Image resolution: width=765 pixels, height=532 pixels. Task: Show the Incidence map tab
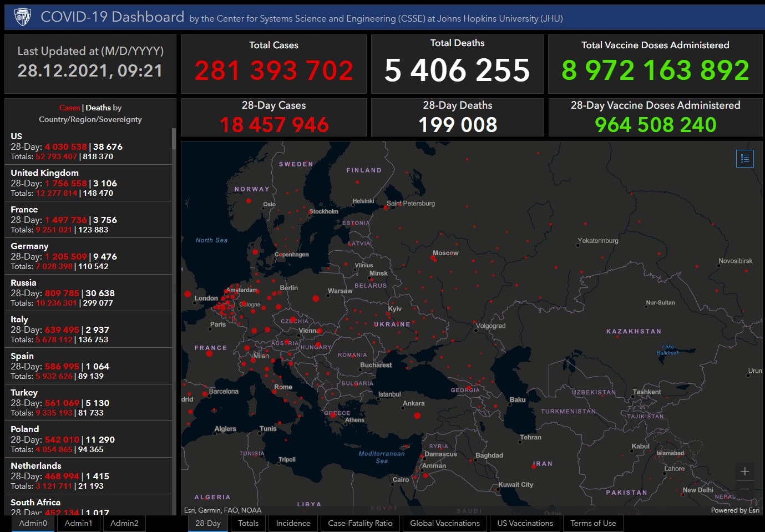[293, 523]
